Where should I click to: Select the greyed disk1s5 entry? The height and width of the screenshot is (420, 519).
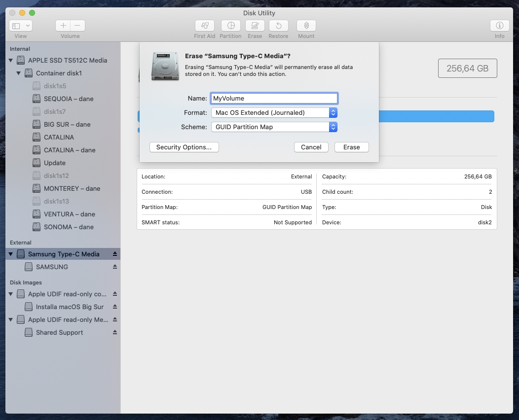[x=63, y=86]
